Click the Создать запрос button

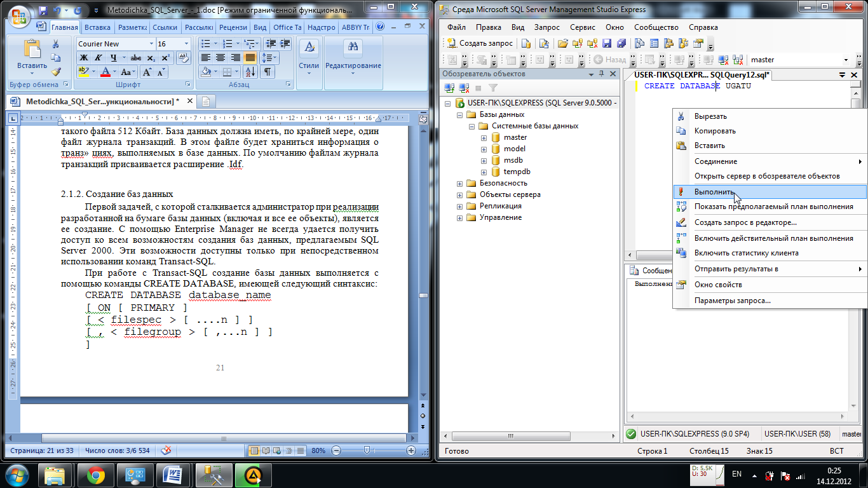480,44
